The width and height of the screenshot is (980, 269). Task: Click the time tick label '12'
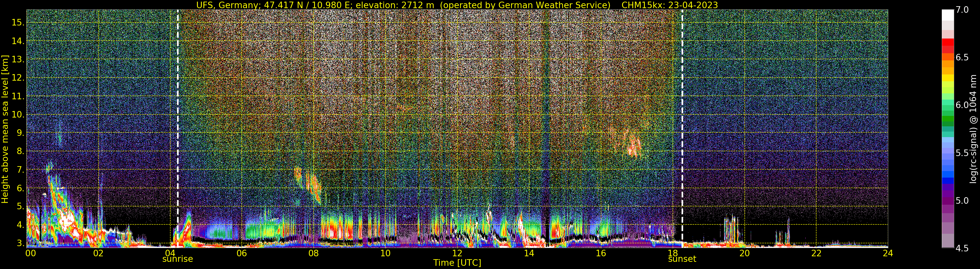tap(457, 253)
